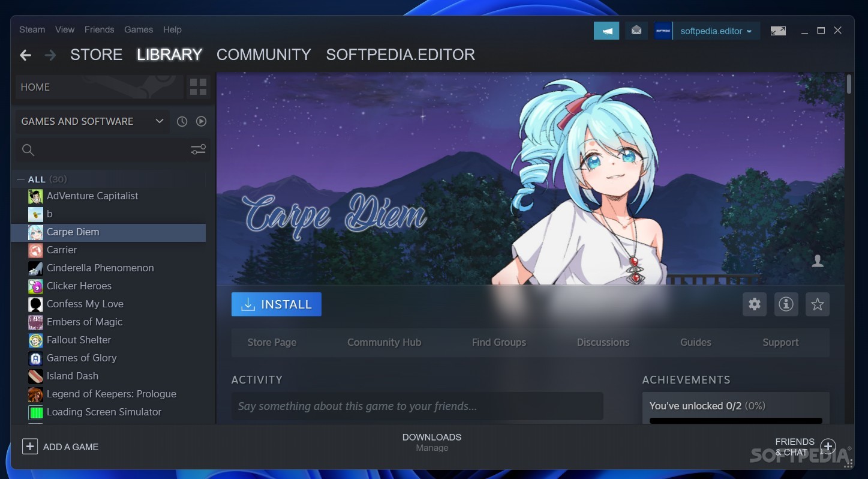Open the Games menu
868x479 pixels.
click(139, 29)
